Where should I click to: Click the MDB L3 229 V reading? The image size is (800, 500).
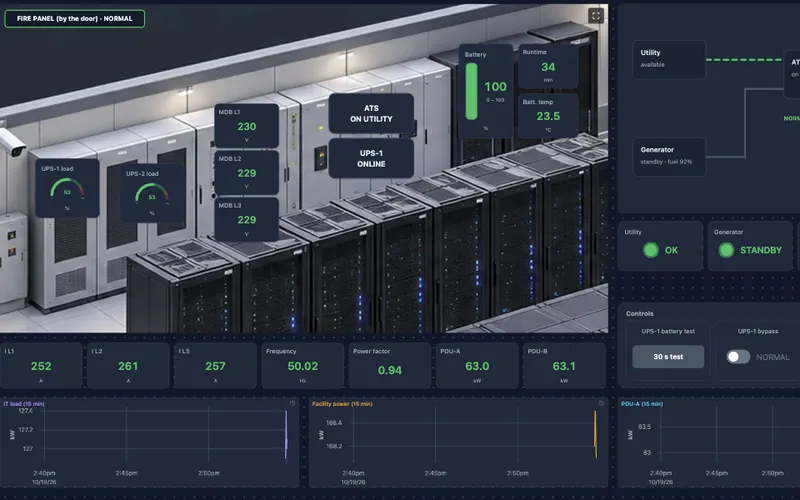pos(246,219)
